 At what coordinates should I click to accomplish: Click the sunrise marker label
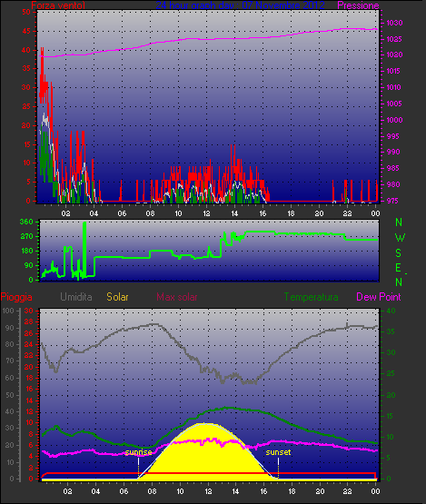click(139, 452)
